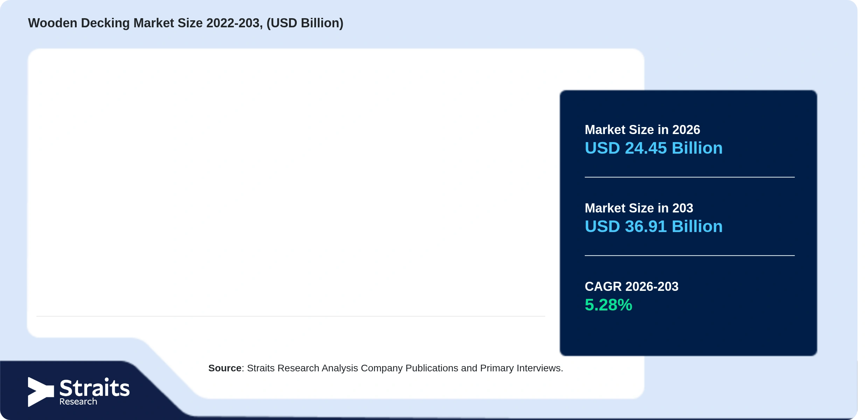Viewport: 868px width, 420px height.
Task: Select the Market Size in 2026 label
Action: 642,130
